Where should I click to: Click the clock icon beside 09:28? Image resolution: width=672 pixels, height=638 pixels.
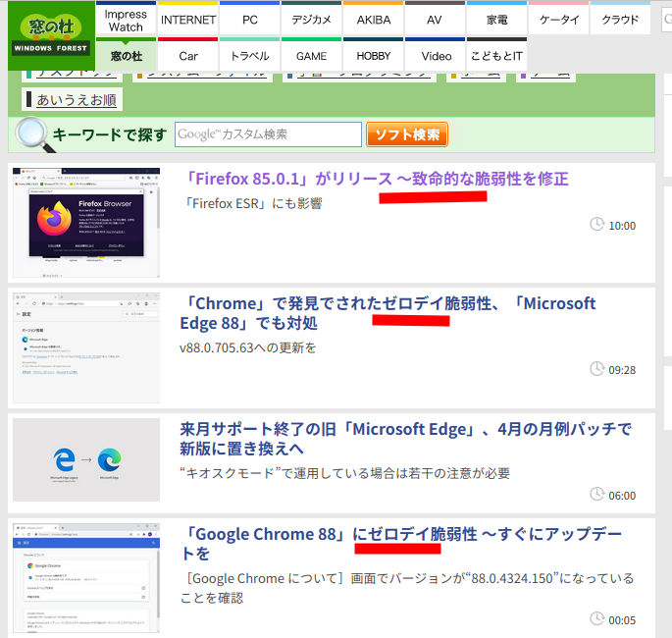pos(596,369)
